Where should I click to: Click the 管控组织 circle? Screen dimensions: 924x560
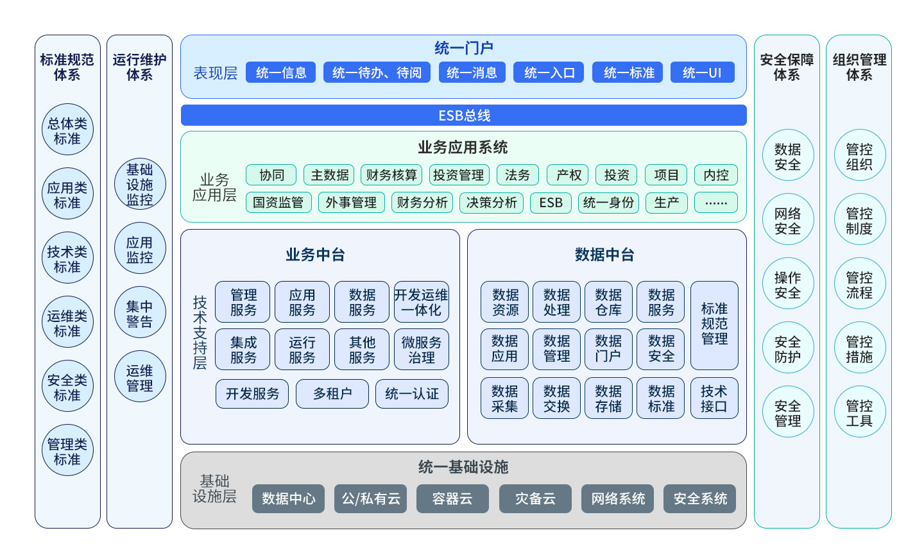click(859, 155)
